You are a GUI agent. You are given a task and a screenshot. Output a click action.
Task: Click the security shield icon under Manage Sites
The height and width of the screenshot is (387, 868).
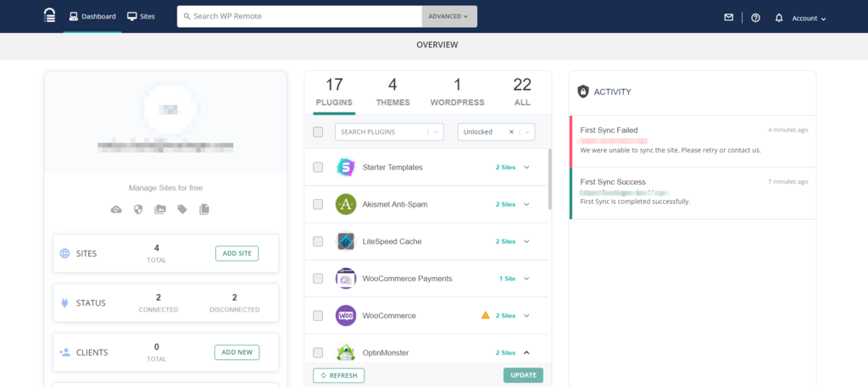coord(138,209)
